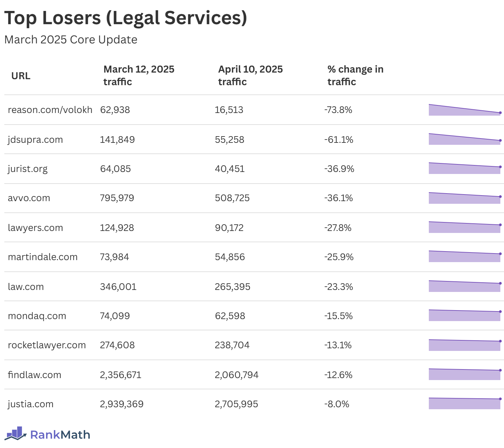Click the jurist.org sparkline chart
504x448 pixels.
coord(465,168)
